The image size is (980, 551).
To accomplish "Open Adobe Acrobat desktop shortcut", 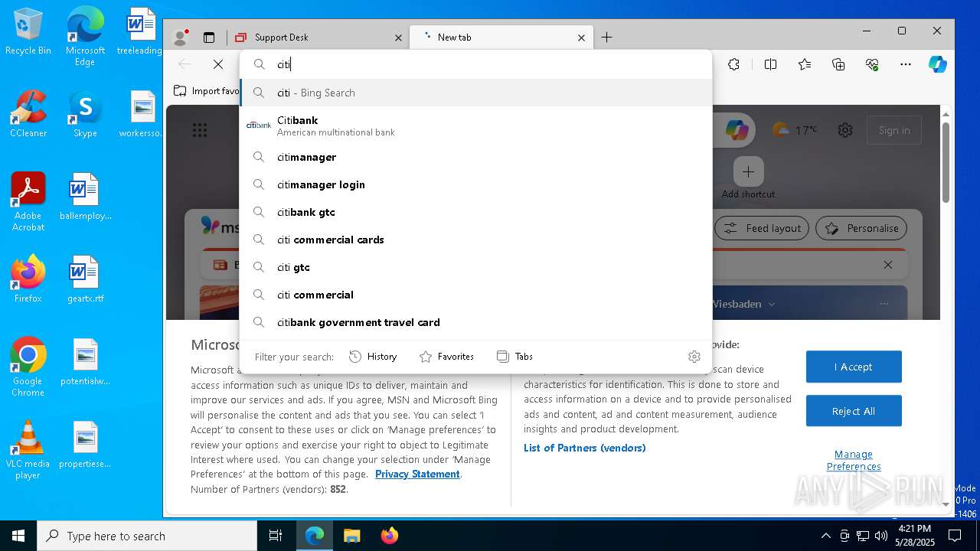I will point(28,203).
